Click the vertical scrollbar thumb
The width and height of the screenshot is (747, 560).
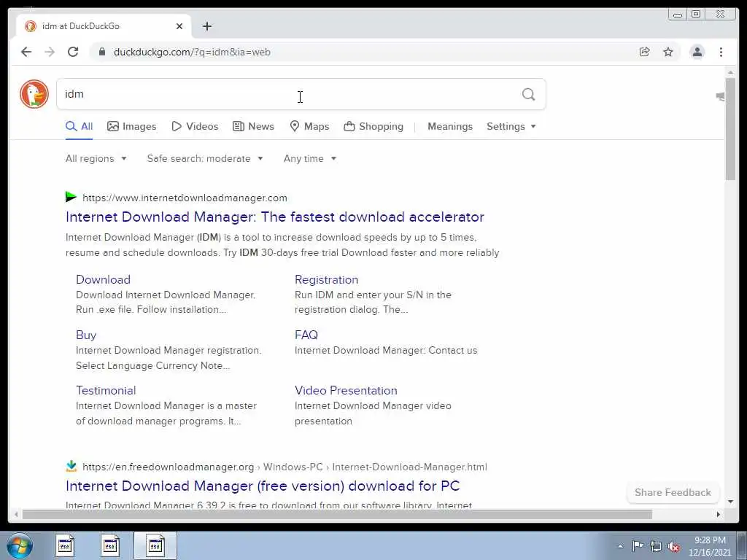coord(730,128)
